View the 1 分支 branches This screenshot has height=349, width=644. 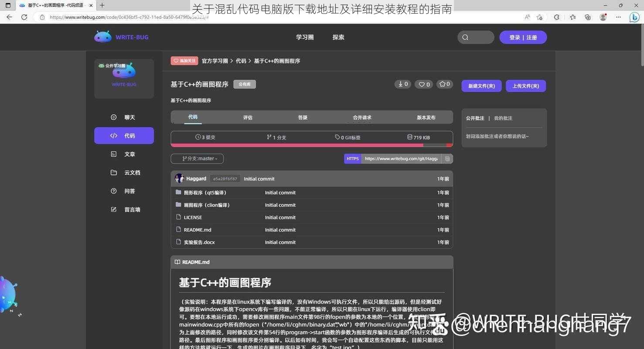tap(276, 137)
